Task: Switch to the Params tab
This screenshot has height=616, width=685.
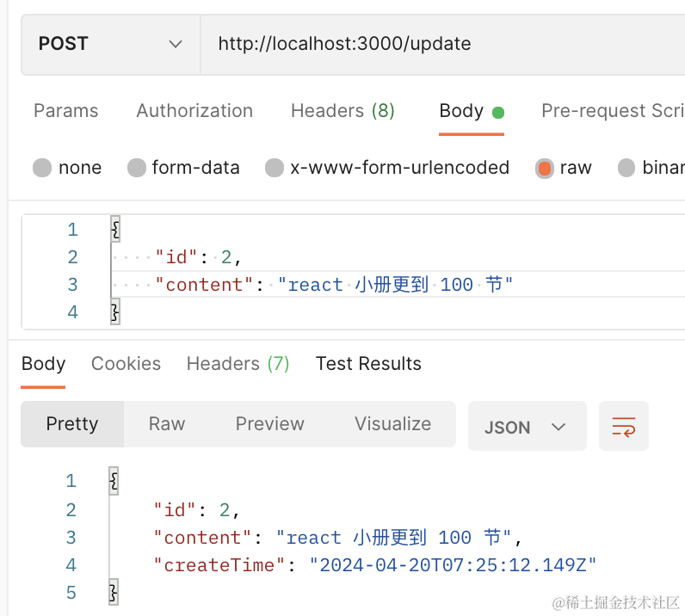Action: pyautogui.click(x=65, y=111)
